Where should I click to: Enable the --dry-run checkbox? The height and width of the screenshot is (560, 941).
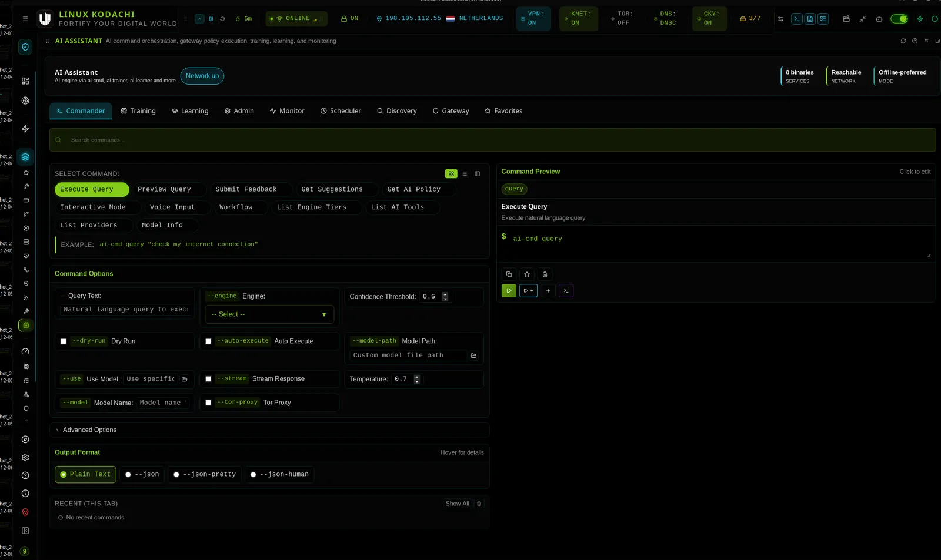pyautogui.click(x=64, y=341)
